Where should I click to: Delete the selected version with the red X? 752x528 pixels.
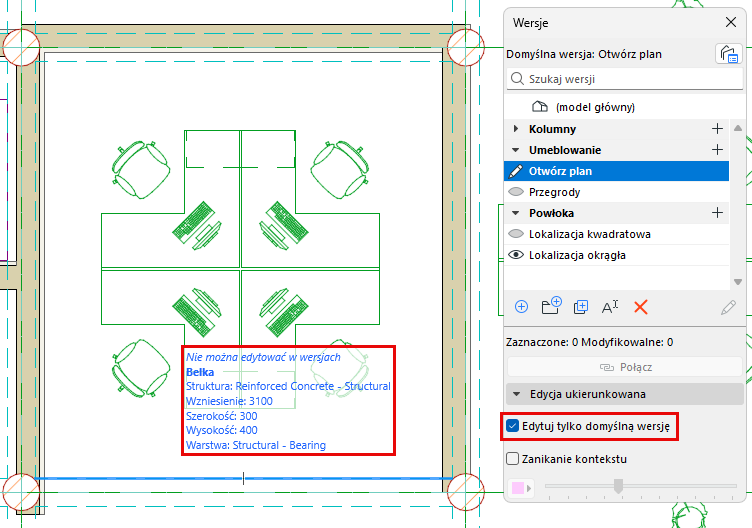click(x=641, y=306)
